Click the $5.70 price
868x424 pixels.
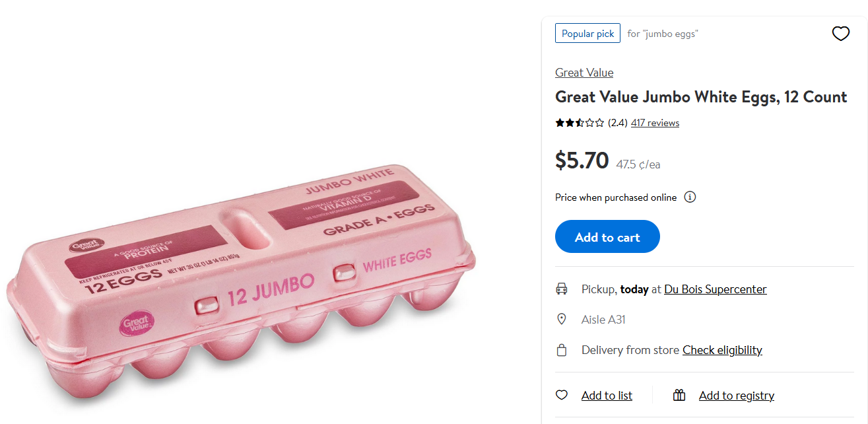click(582, 160)
